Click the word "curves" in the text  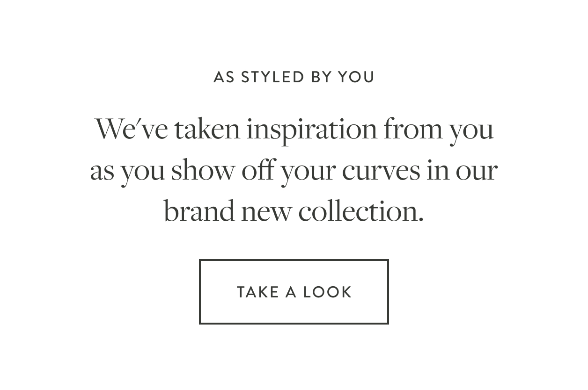click(381, 171)
